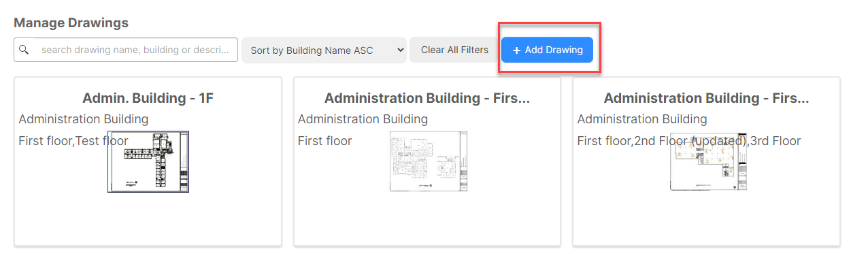Click the blue Add Drawing button

[547, 50]
